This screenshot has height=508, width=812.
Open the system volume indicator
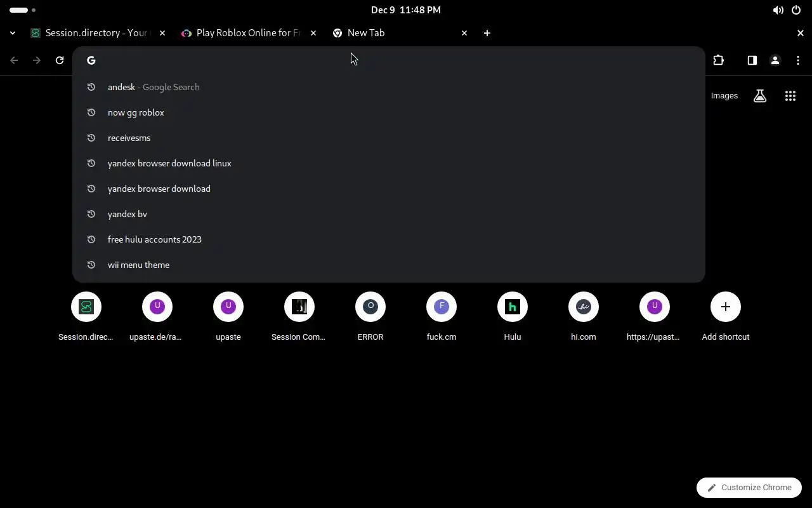pyautogui.click(x=778, y=10)
